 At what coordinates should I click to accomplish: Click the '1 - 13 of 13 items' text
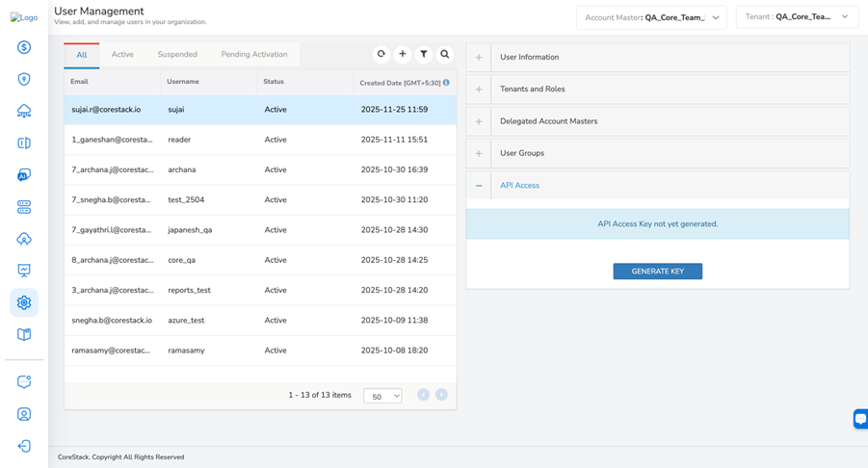click(x=320, y=395)
